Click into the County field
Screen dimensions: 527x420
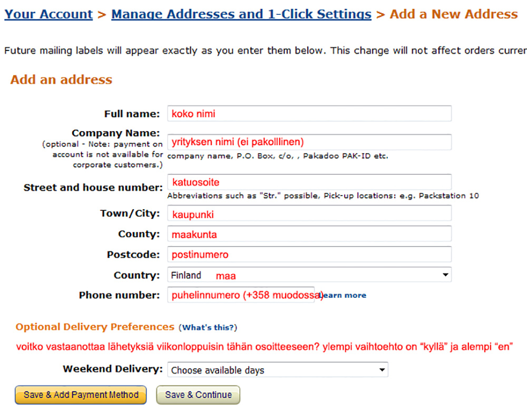(309, 234)
